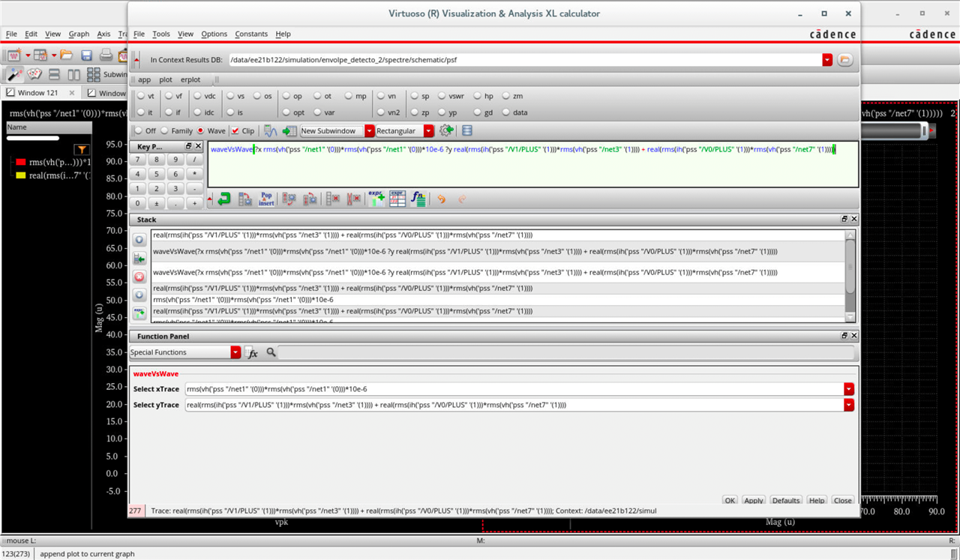Image resolution: width=960 pixels, height=560 pixels.
Task: Select the op radio button
Action: (286, 96)
